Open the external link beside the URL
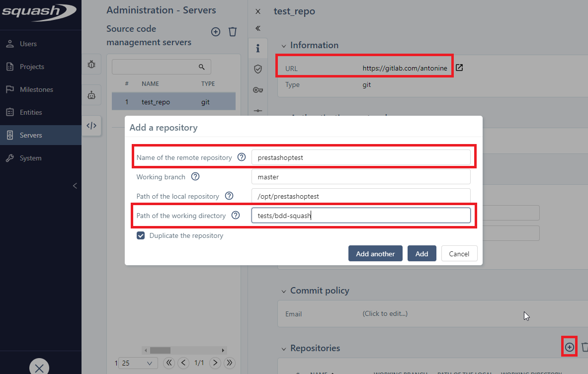This screenshot has width=588, height=374. tap(459, 68)
